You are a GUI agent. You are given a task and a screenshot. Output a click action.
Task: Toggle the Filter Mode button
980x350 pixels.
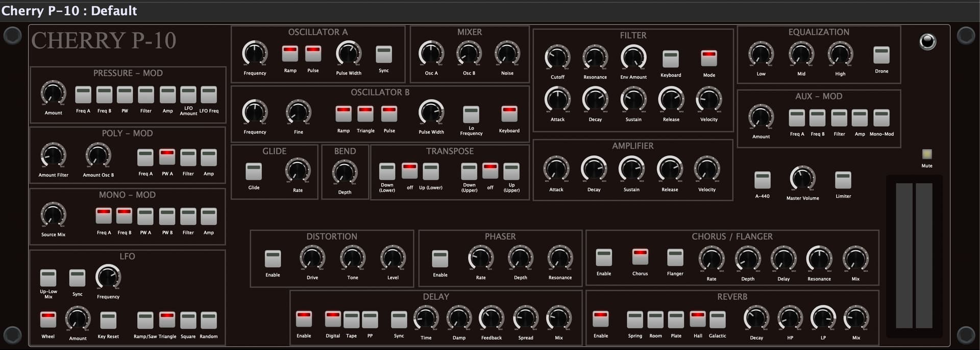[708, 59]
